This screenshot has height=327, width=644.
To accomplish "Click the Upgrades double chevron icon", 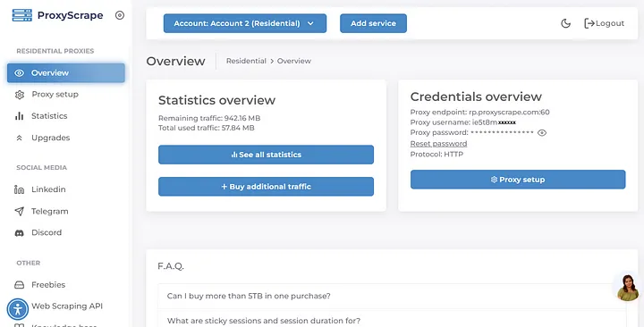I will (x=20, y=138).
